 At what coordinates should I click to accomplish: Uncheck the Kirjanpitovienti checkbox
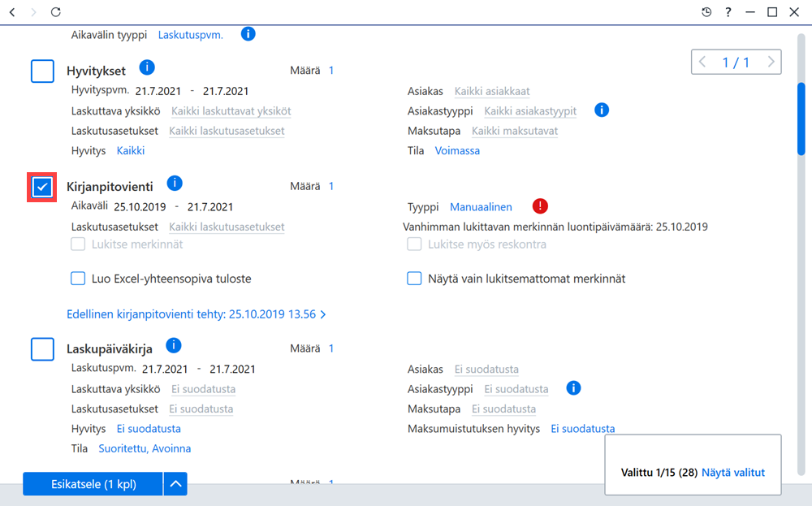(x=42, y=187)
